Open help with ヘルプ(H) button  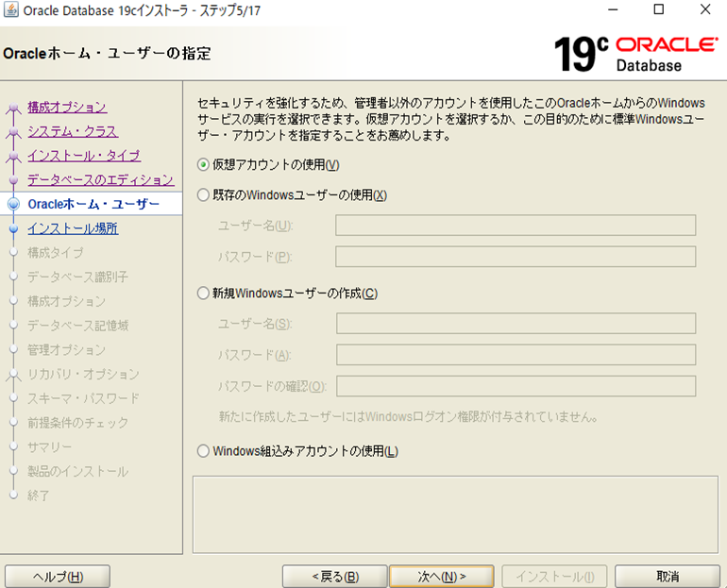click(58, 576)
